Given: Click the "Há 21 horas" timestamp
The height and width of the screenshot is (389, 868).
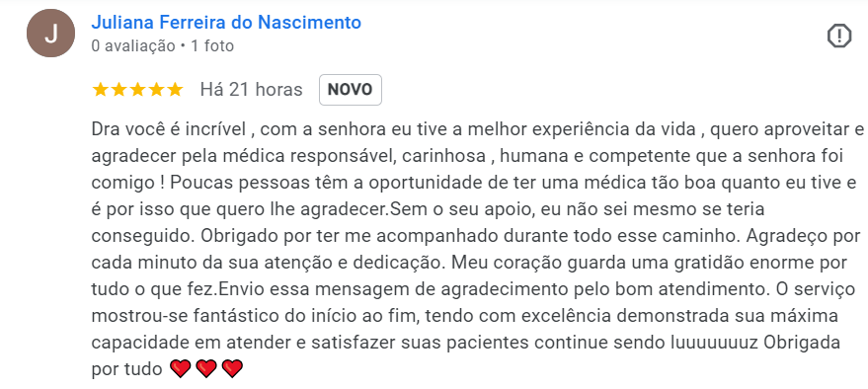Looking at the screenshot, I should 252,90.
